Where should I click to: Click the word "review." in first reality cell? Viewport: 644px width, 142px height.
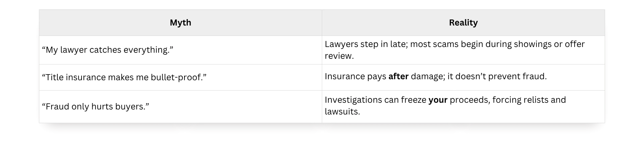(x=339, y=56)
